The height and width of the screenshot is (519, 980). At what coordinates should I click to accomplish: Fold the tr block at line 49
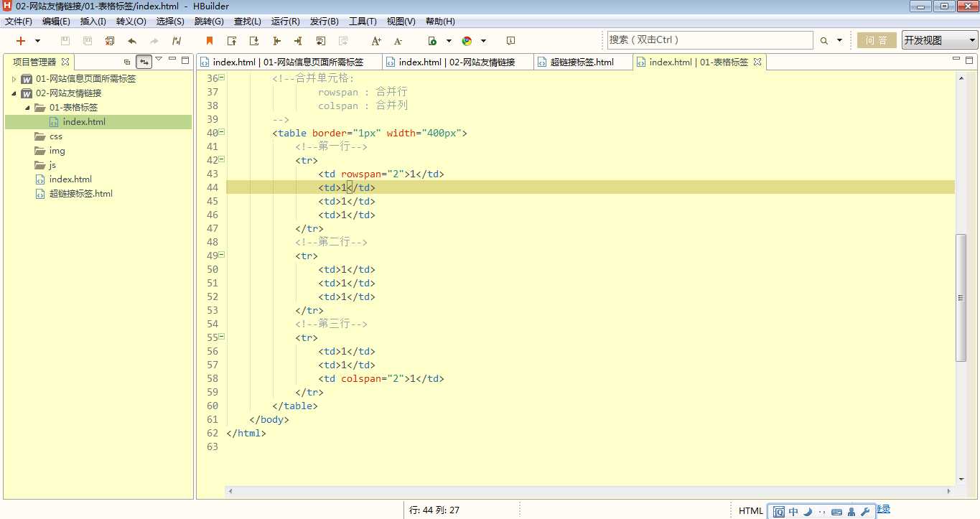pyautogui.click(x=222, y=255)
